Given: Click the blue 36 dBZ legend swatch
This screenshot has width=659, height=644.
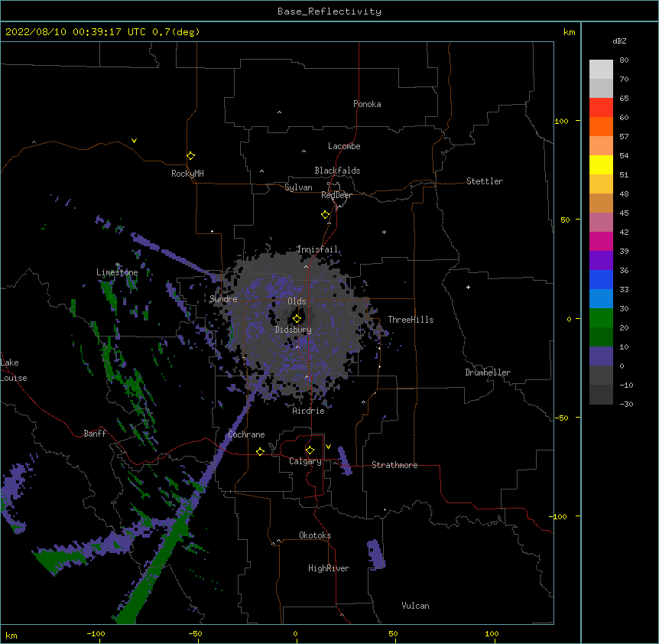Looking at the screenshot, I should pos(601,279).
